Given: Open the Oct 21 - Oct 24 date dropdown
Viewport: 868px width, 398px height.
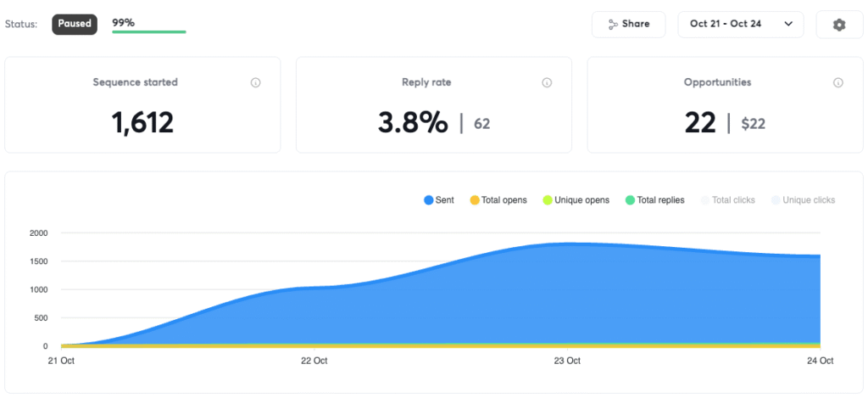Looking at the screenshot, I should click(741, 25).
